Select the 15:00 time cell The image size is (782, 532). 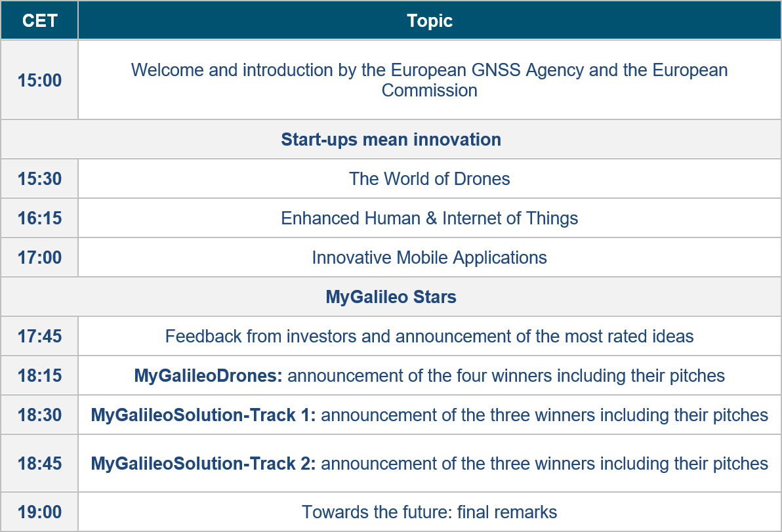39,81
